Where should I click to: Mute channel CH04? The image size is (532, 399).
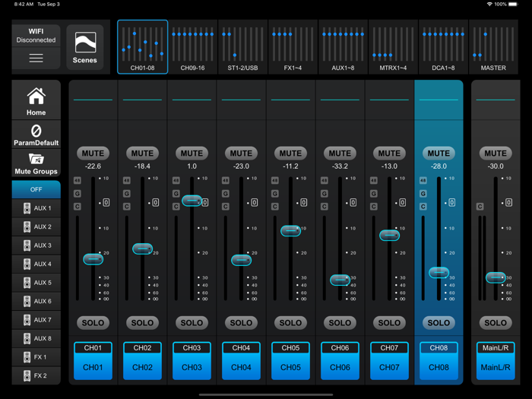[241, 154]
